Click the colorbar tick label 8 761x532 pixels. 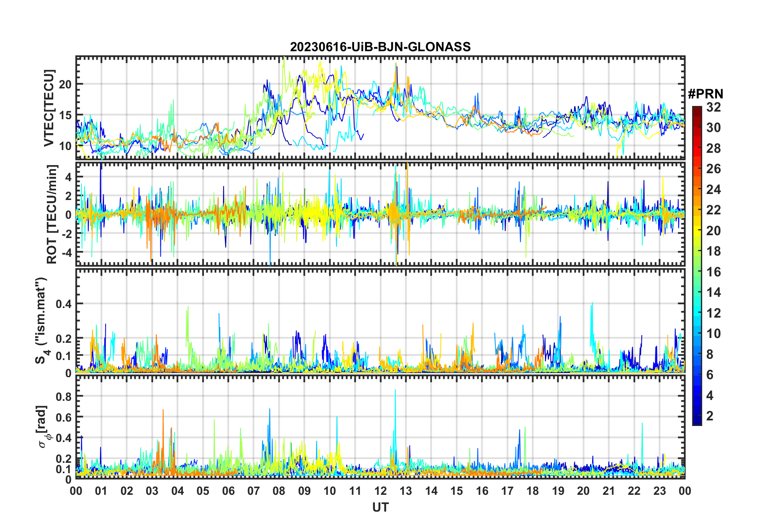[710, 354]
